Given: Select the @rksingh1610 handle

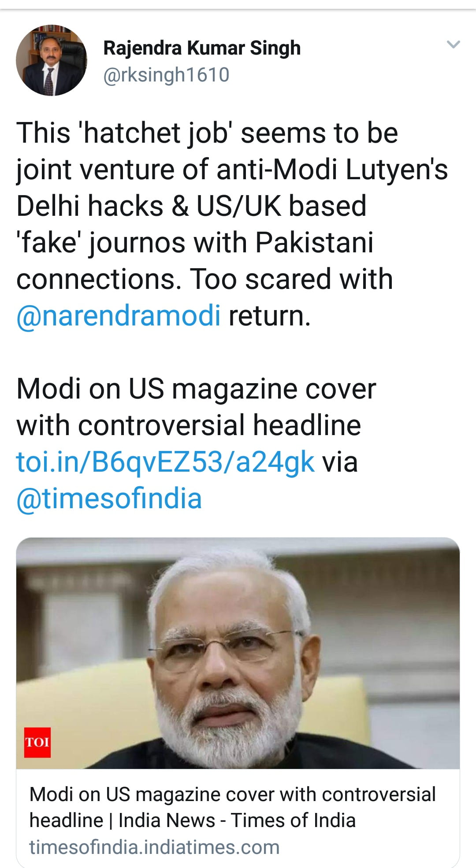Looking at the screenshot, I should coord(166,75).
